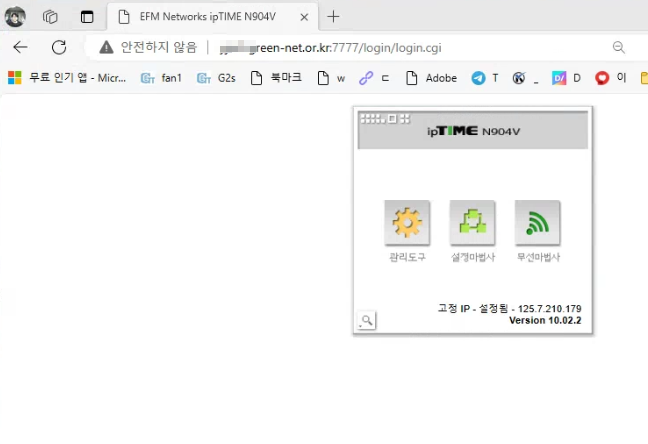The height and width of the screenshot is (444, 648).
Task: Open the chain-link ㄷ bookmark
Action: pos(374,78)
